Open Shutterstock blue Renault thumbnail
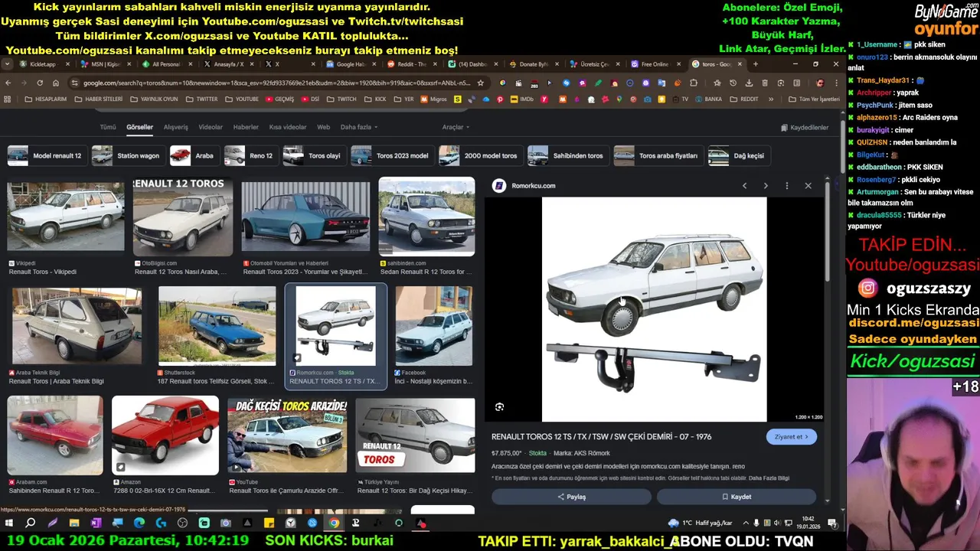This screenshot has height=551, width=980. pos(217,326)
